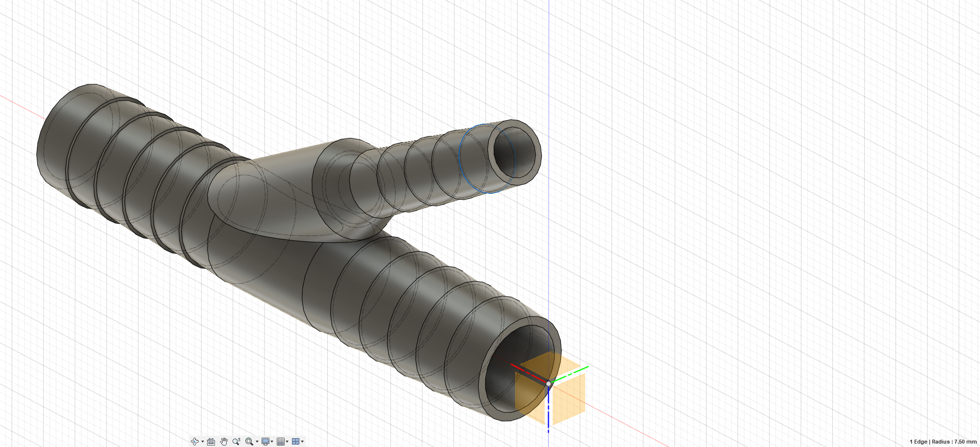This screenshot has height=447, width=980.
Task: Click the Zoom Window fit icon
Action: tap(249, 442)
